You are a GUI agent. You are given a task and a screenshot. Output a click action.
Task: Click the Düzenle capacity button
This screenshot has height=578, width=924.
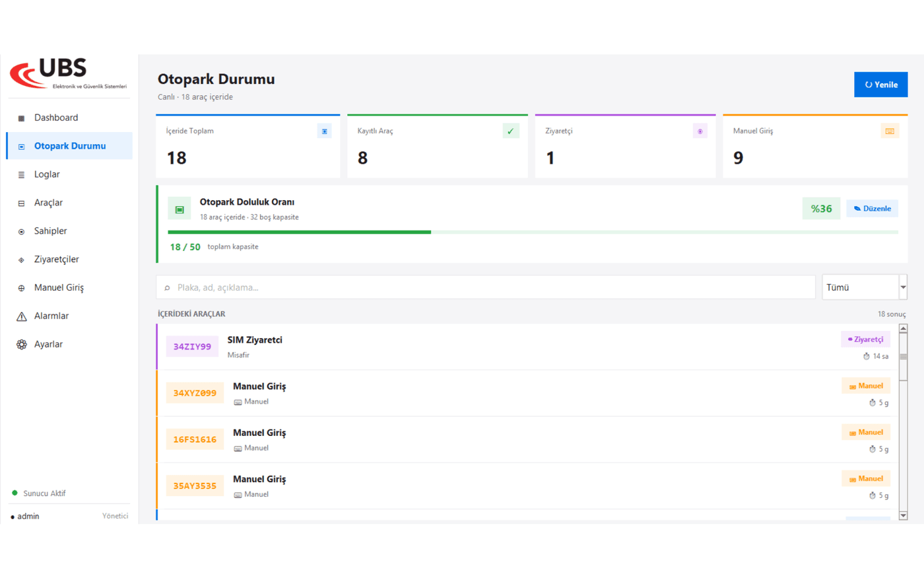872,209
